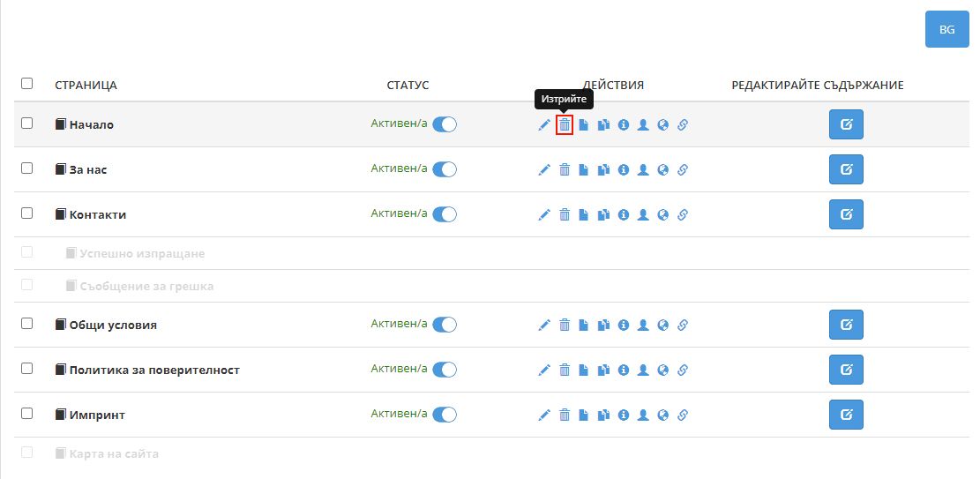Open info icon for Политика за поверителност
The height and width of the screenshot is (479, 980).
[624, 370]
